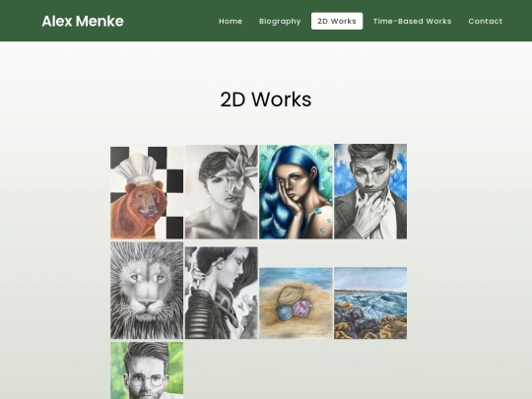Open the man with glasses portrait
This screenshot has width=532, height=399.
point(147,370)
